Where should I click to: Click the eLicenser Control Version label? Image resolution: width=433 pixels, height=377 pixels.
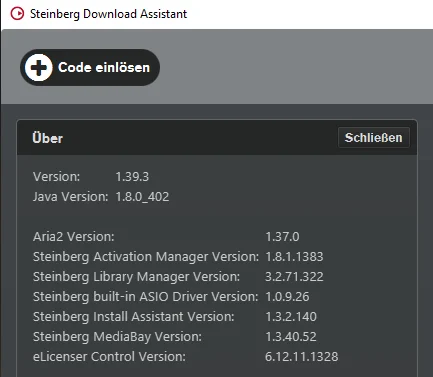point(109,357)
